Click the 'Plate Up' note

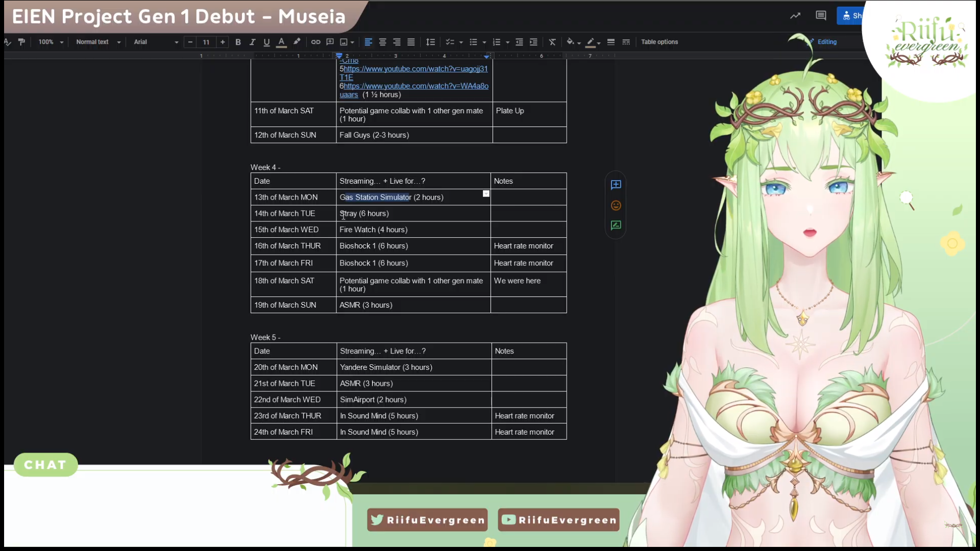click(x=510, y=111)
